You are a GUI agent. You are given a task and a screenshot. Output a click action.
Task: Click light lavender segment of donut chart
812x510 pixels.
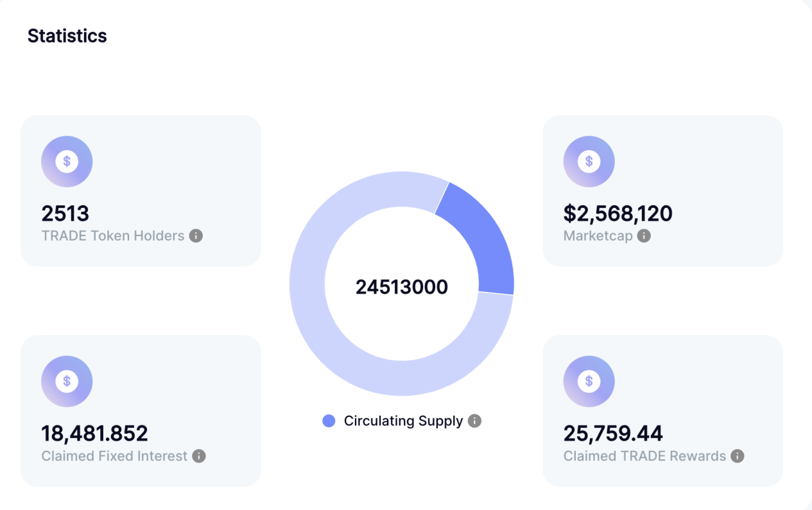pos(321,334)
